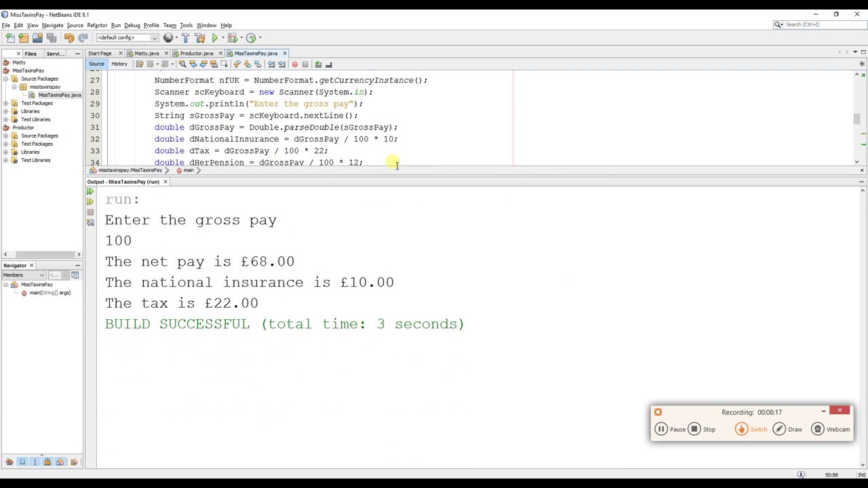The image size is (868, 488).
Task: Expand Source Packages under Productor
Action: (6, 136)
